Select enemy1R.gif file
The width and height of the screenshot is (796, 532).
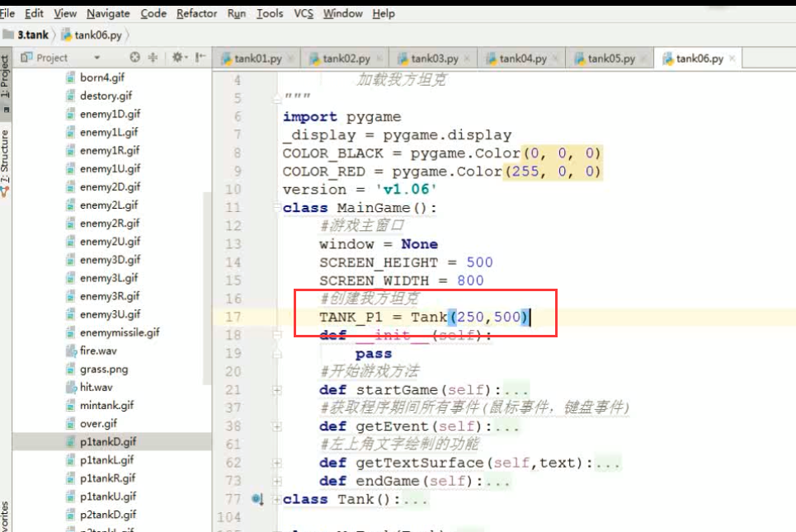pos(109,150)
